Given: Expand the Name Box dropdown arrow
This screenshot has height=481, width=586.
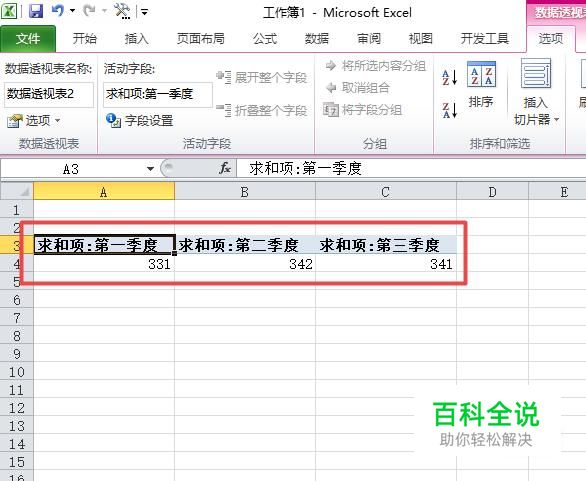Looking at the screenshot, I should pyautogui.click(x=150, y=169).
